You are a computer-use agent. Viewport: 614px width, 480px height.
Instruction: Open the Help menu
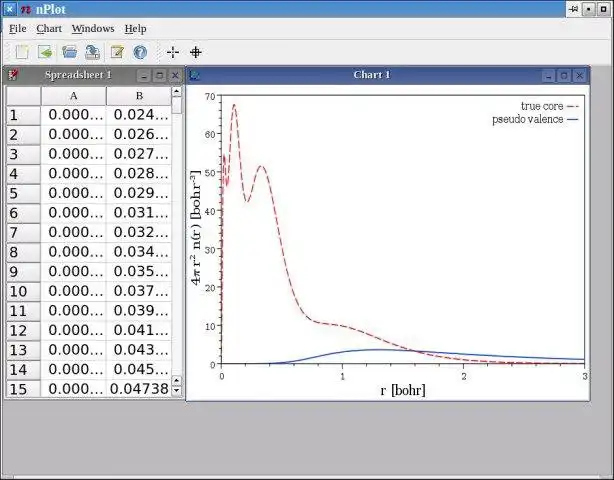pos(135,29)
